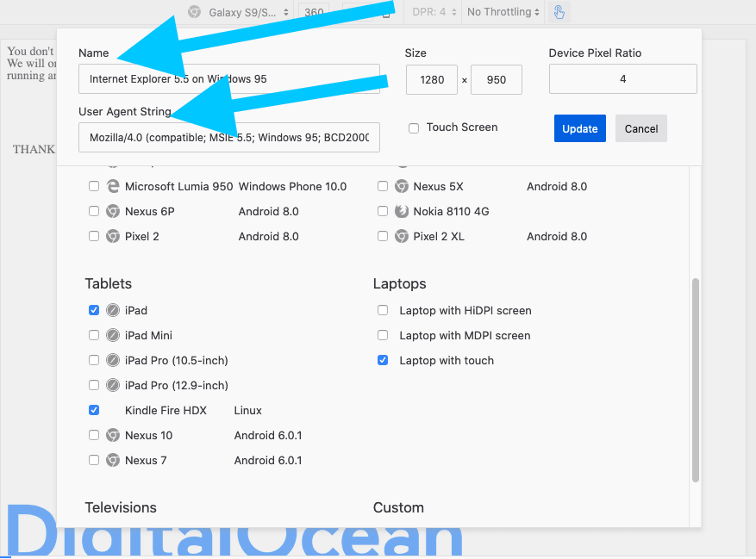
Task: Click Android 8.0 beside Pixel 2 XL
Action: pyautogui.click(x=557, y=237)
